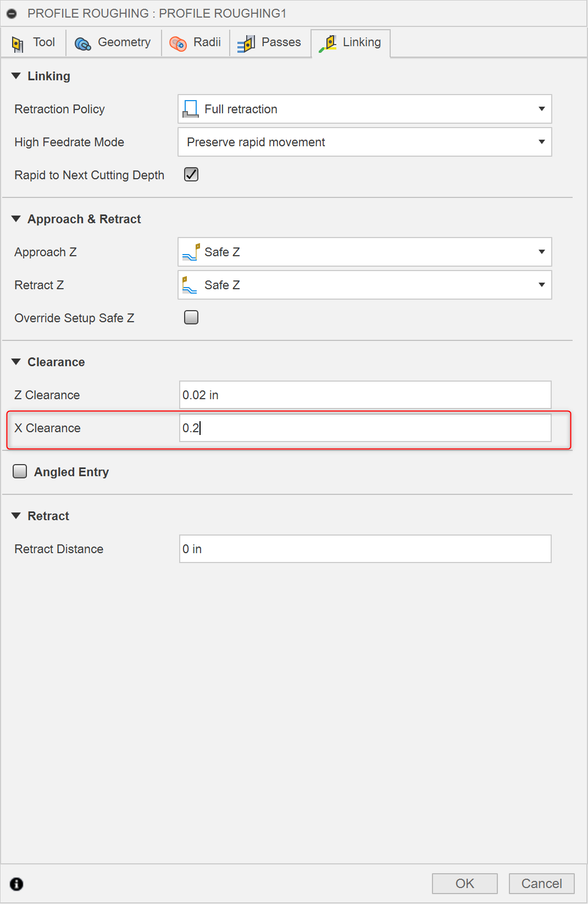
Task: Click the Full retraction policy icon
Action: click(191, 109)
